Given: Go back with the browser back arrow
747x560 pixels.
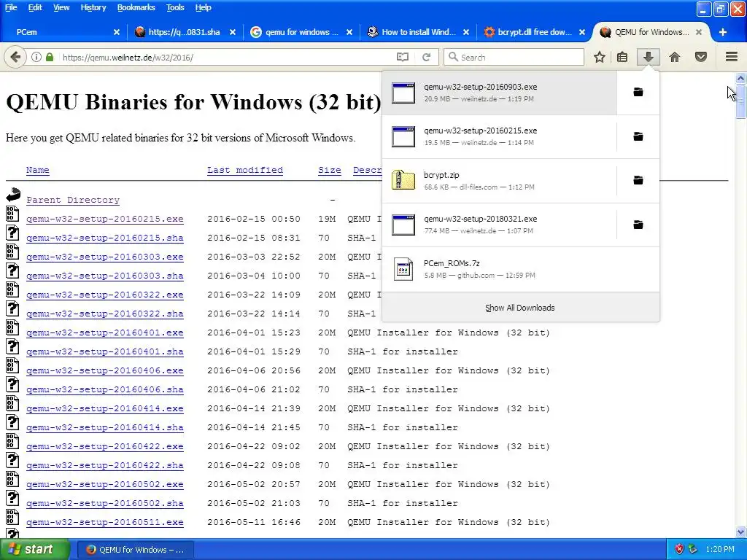Looking at the screenshot, I should pos(15,57).
